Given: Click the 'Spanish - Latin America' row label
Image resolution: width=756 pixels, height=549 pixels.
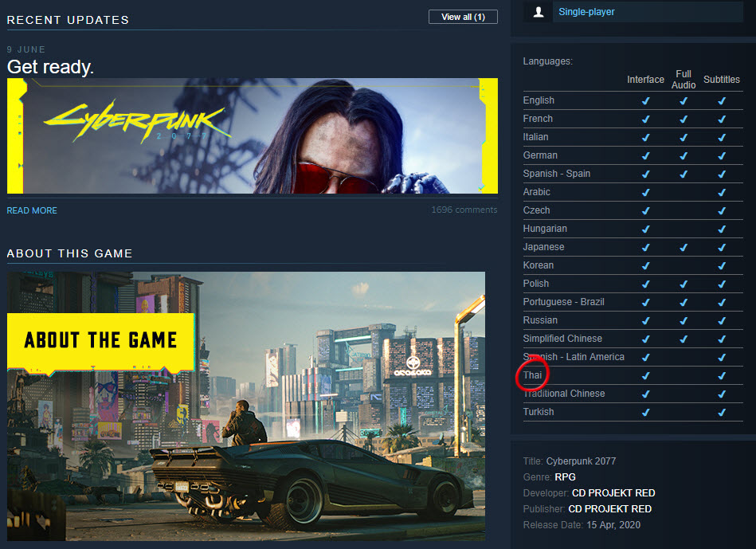Looking at the screenshot, I should [574, 357].
